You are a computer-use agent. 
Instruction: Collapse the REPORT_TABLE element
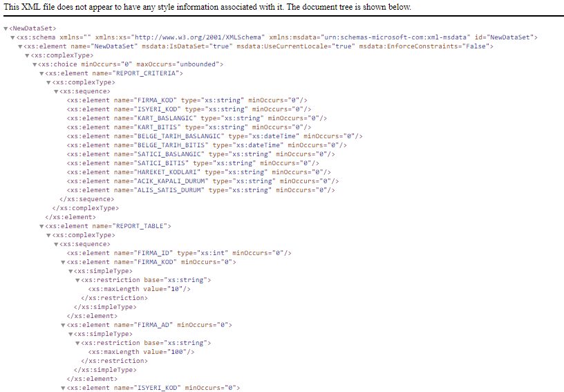(42, 226)
